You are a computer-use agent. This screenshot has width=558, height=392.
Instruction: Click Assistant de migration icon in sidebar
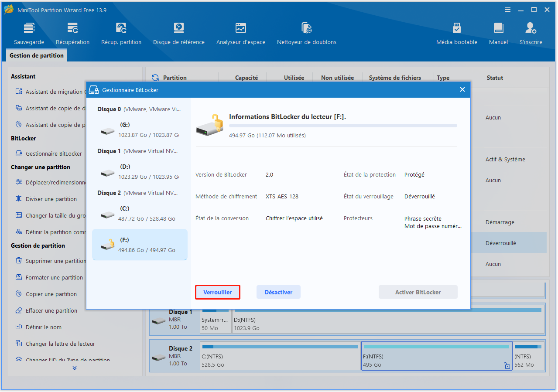point(19,92)
